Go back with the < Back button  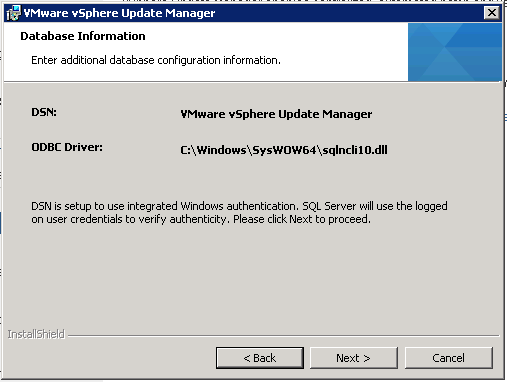(260, 358)
